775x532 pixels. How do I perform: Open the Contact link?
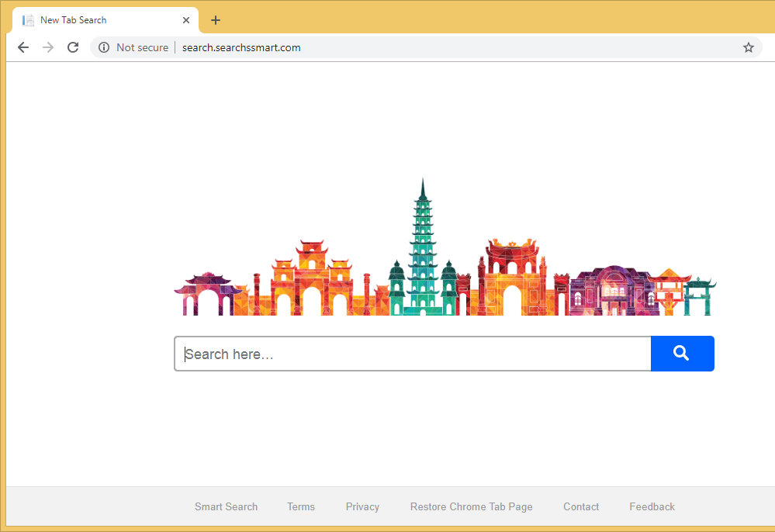pyautogui.click(x=581, y=506)
